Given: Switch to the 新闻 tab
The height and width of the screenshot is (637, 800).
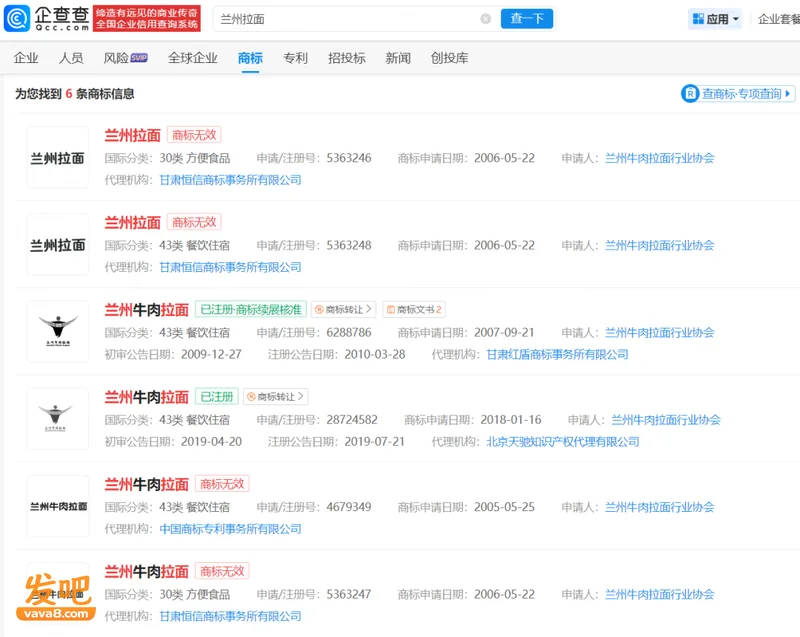Looking at the screenshot, I should (398, 58).
